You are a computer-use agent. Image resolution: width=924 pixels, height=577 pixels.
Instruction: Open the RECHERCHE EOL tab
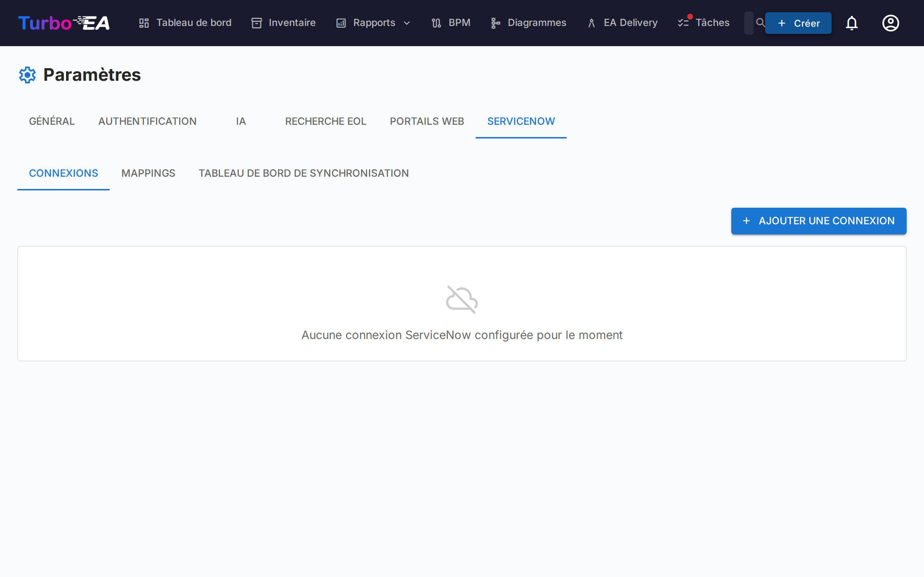(x=325, y=121)
